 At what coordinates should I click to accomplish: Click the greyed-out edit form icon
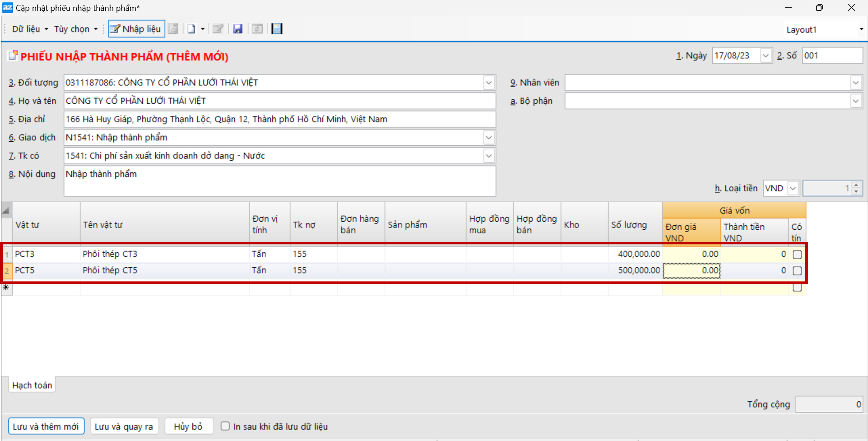pos(218,29)
